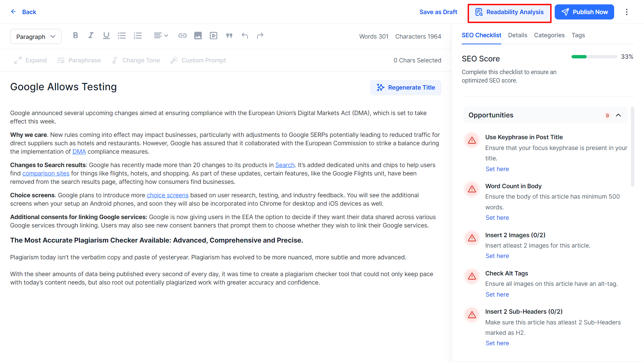Redo the last edit
Viewport: 644px width, 362px height.
click(x=260, y=36)
